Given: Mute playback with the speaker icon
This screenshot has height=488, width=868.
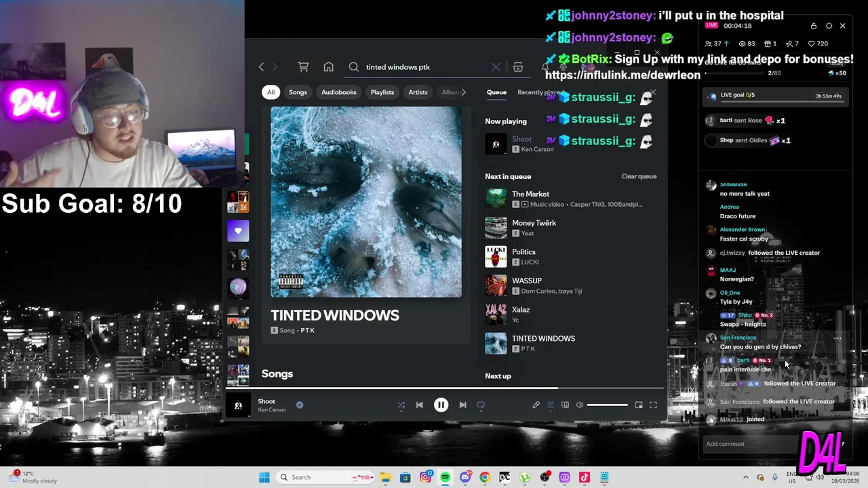Looking at the screenshot, I should coord(579,405).
